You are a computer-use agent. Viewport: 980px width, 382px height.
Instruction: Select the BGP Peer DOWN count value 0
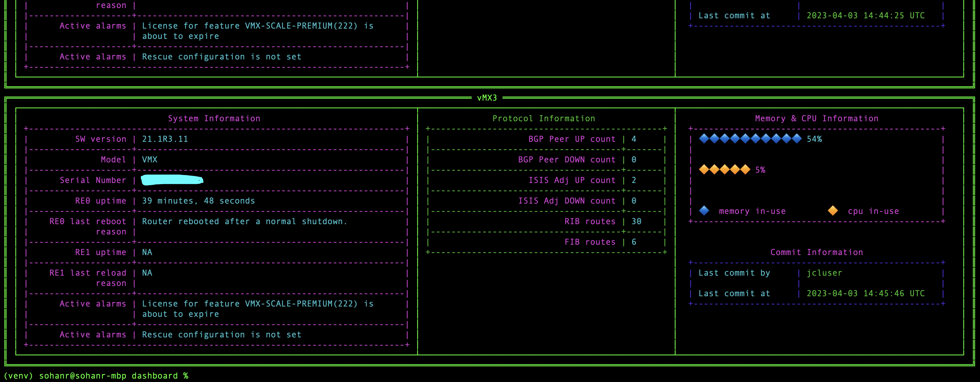click(x=634, y=160)
